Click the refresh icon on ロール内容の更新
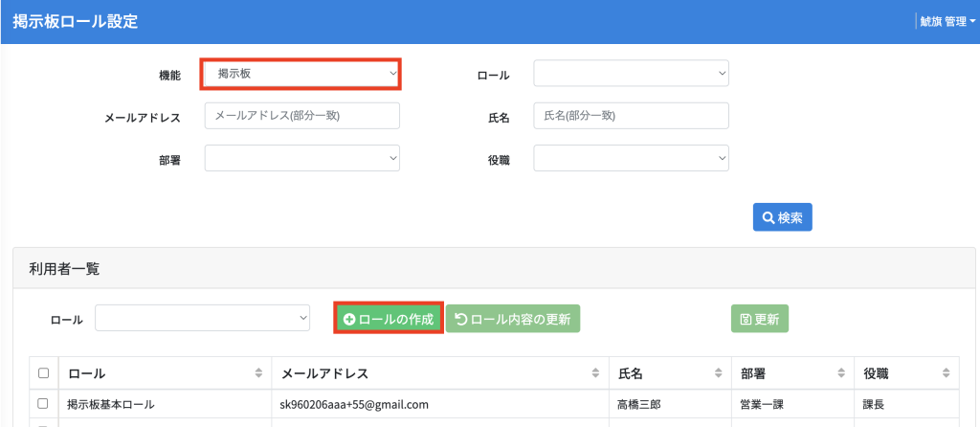The height and width of the screenshot is (427, 980). [x=460, y=320]
